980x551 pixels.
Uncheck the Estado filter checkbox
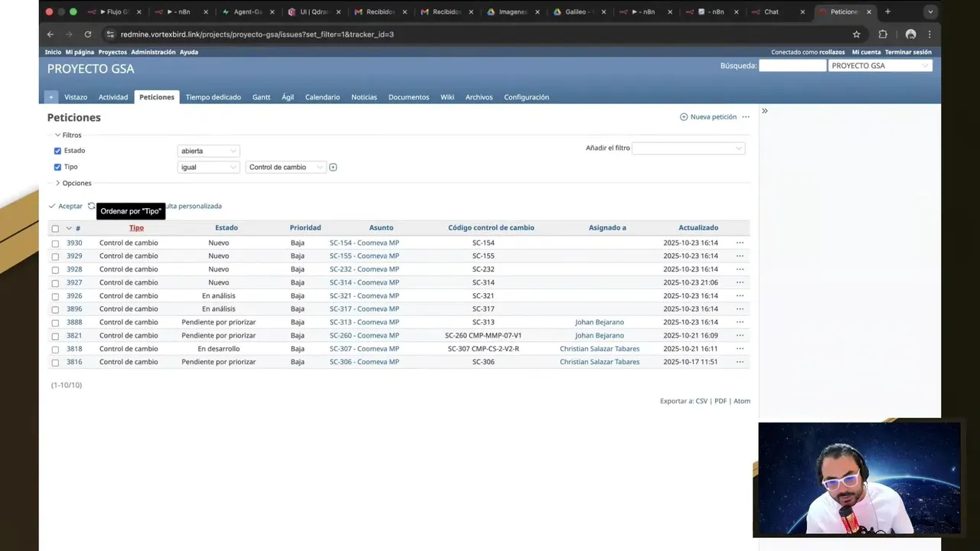coord(57,151)
